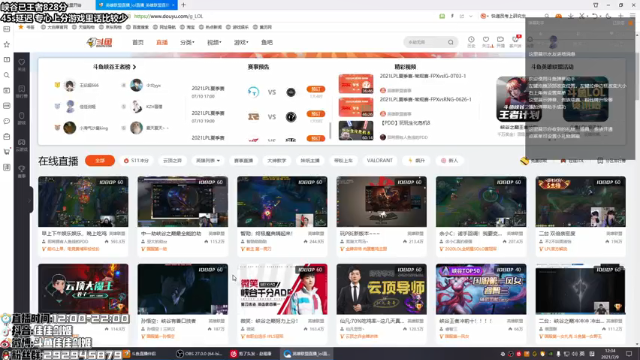Open the 鱼吧 nav item
Screen dimensions: 640x360
coord(267,42)
